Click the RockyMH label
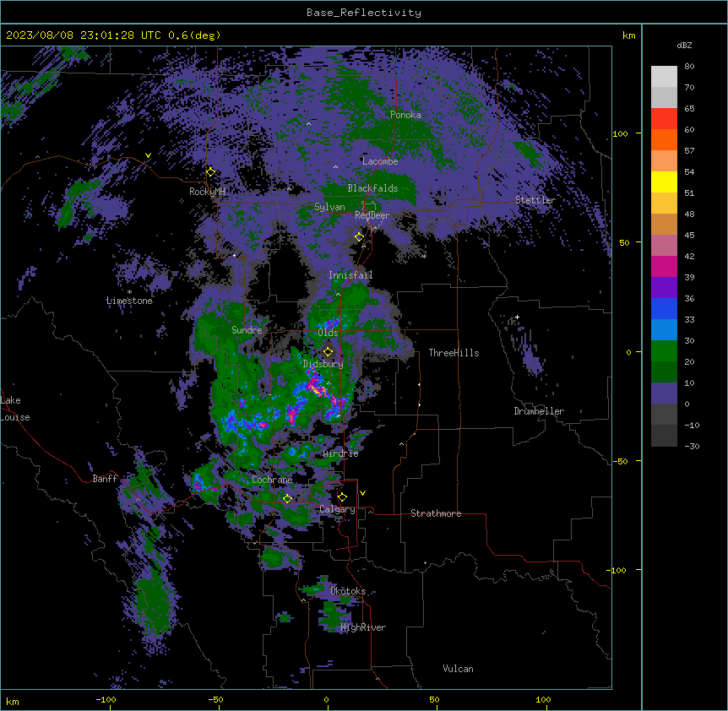This screenshot has width=728, height=711. 207,192
